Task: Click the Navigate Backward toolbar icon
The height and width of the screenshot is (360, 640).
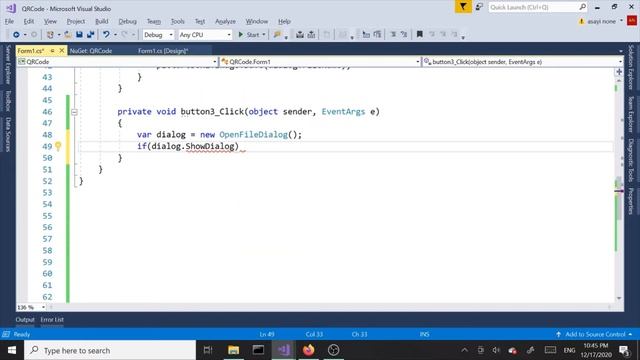Action: tap(16, 35)
